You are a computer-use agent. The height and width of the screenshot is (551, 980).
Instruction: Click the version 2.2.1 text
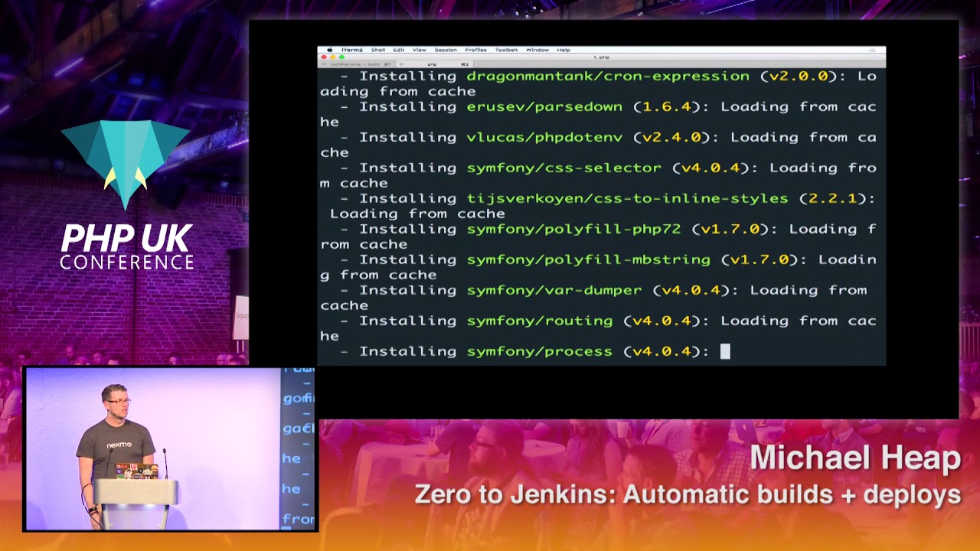tap(832, 198)
